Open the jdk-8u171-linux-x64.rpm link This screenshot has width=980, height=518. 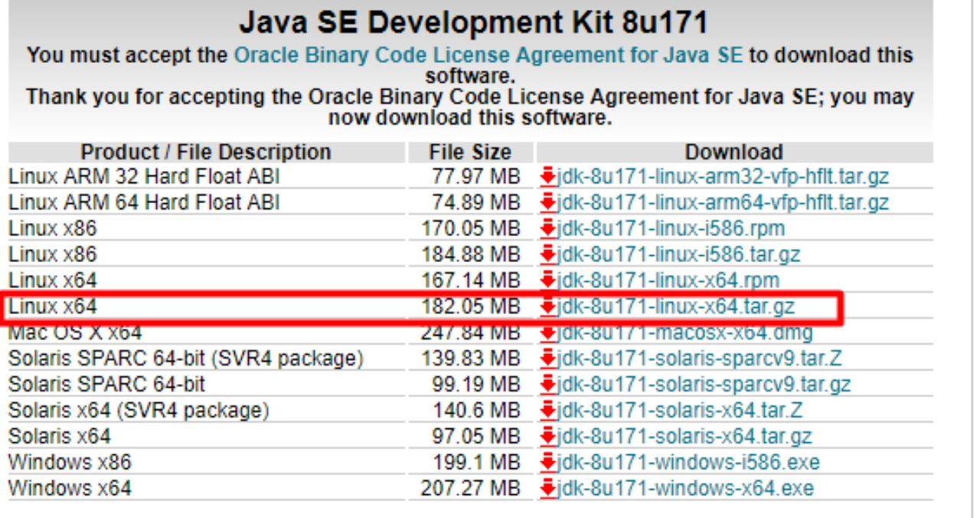[x=668, y=281]
